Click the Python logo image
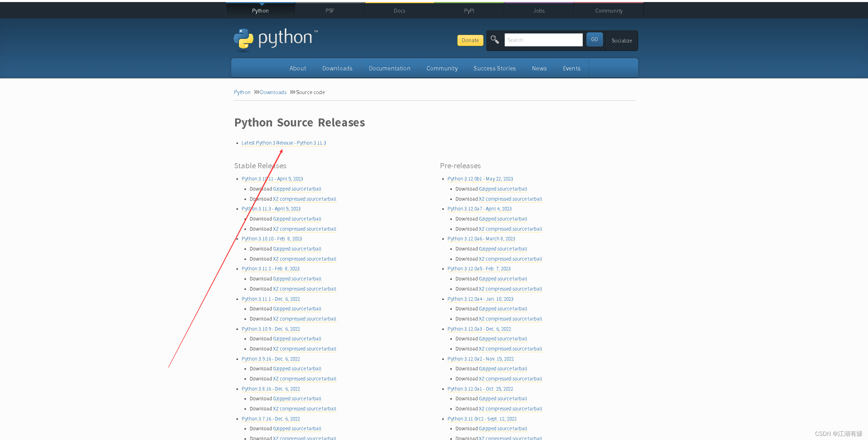This screenshot has width=868, height=440. tap(276, 40)
